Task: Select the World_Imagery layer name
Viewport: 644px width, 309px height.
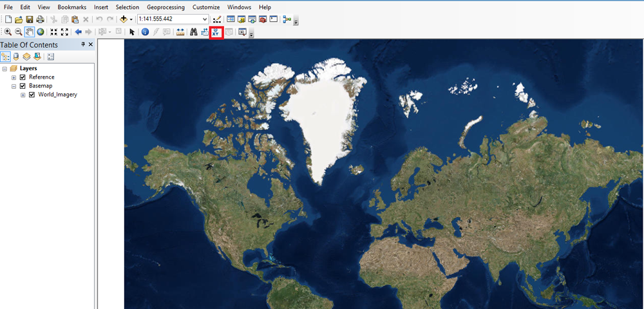Action: 57,95
